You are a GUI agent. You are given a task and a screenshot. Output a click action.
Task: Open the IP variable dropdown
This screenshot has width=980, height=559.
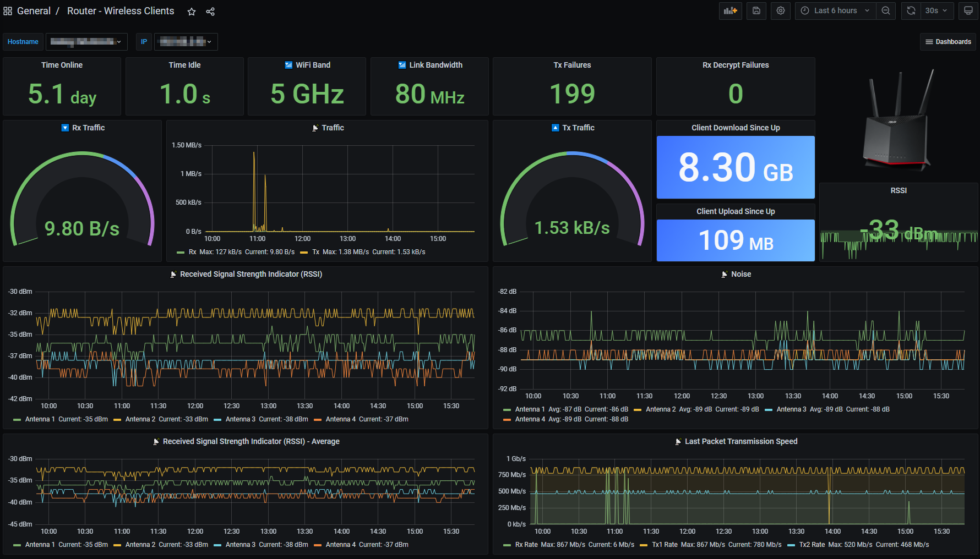pyautogui.click(x=186, y=42)
